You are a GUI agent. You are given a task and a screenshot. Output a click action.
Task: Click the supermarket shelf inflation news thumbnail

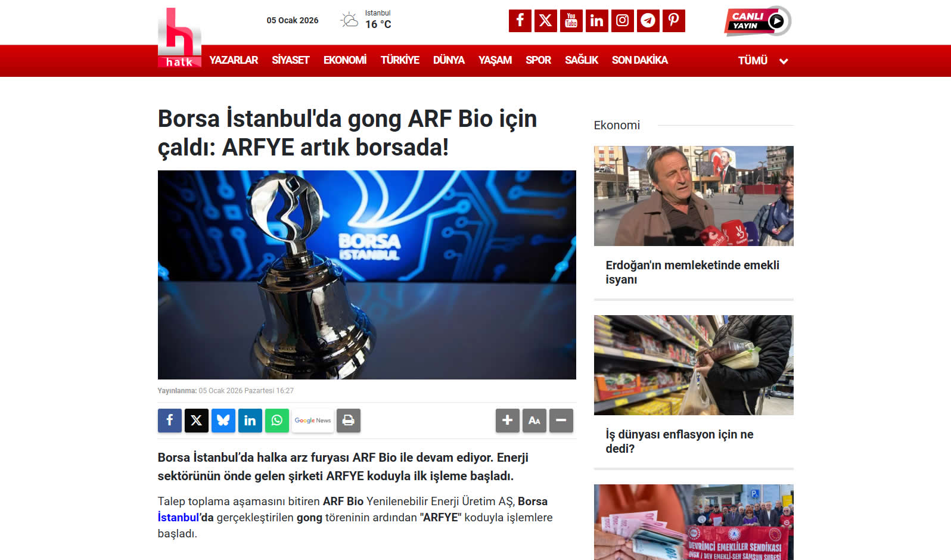pos(694,365)
